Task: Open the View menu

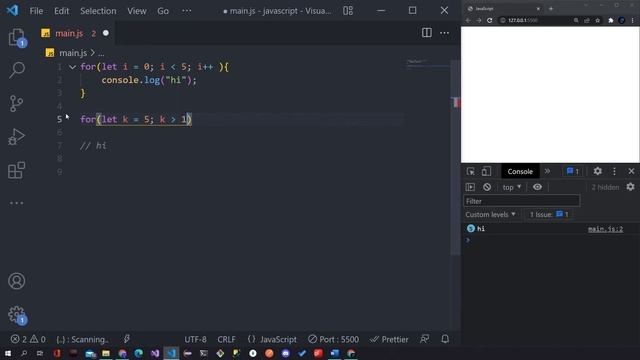Action: point(137,11)
